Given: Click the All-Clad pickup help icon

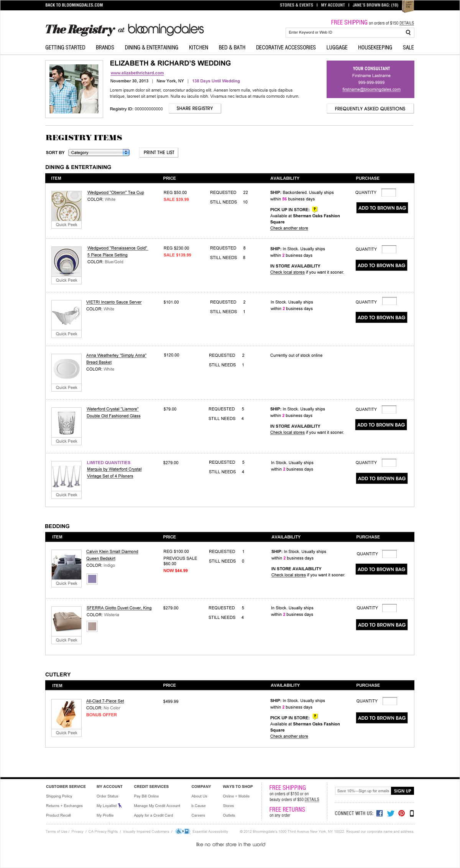Looking at the screenshot, I should point(315,716).
